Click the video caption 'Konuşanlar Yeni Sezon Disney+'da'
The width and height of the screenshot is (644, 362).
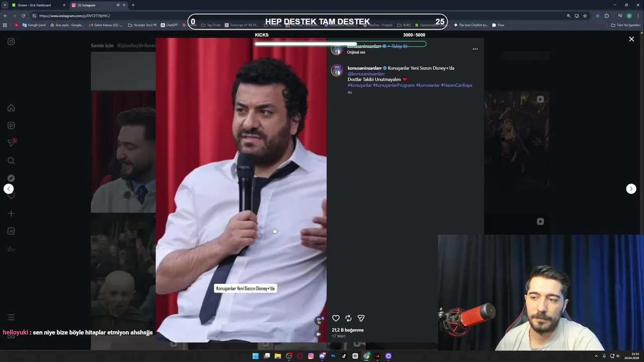pos(246,289)
